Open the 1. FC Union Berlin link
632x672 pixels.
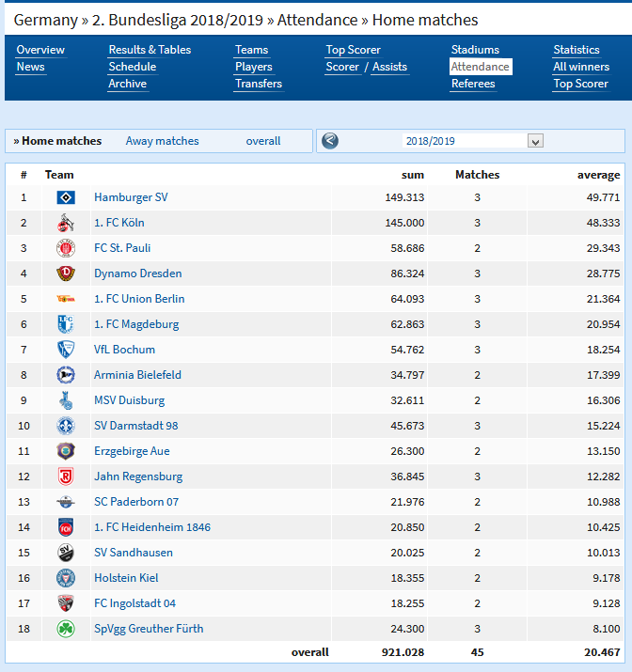click(139, 299)
